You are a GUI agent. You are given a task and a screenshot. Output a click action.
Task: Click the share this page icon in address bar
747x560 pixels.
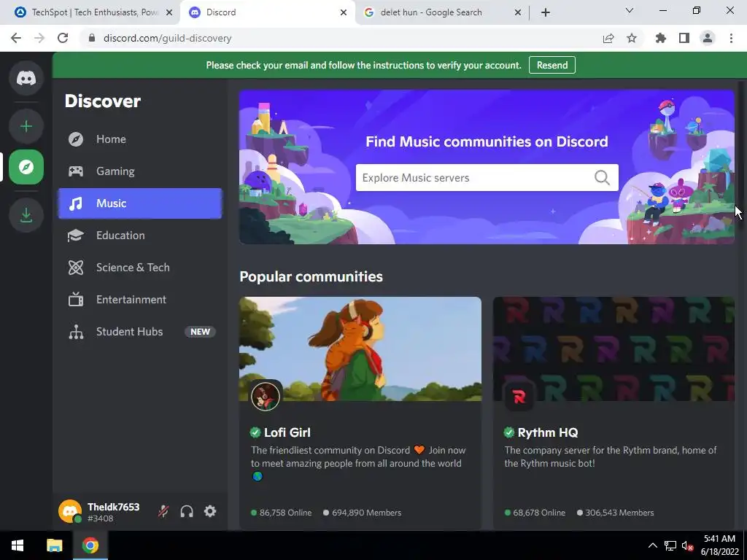click(x=608, y=38)
